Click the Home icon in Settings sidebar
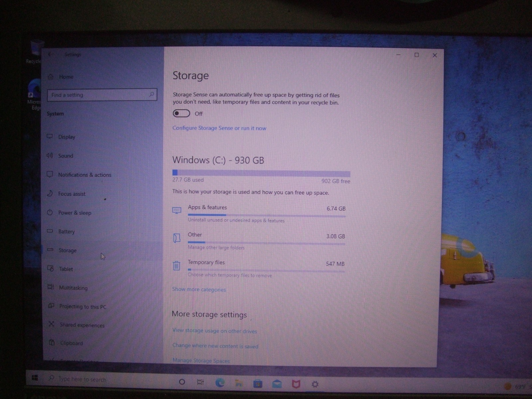 point(51,77)
